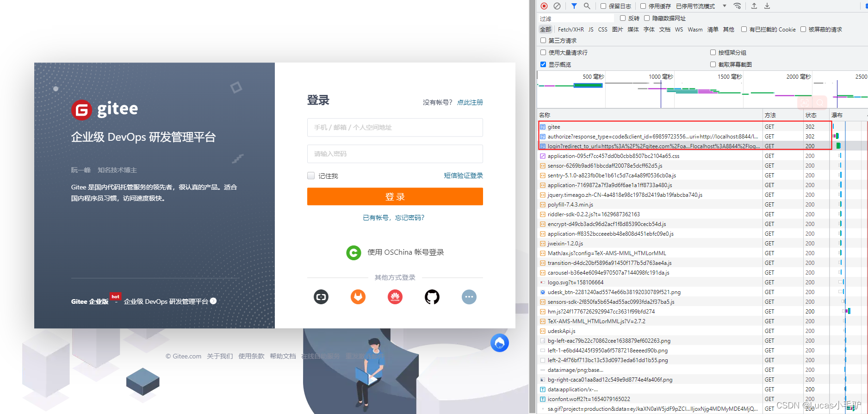The image size is (868, 414).
Task: Uncheck show overview checkbox
Action: (543, 64)
